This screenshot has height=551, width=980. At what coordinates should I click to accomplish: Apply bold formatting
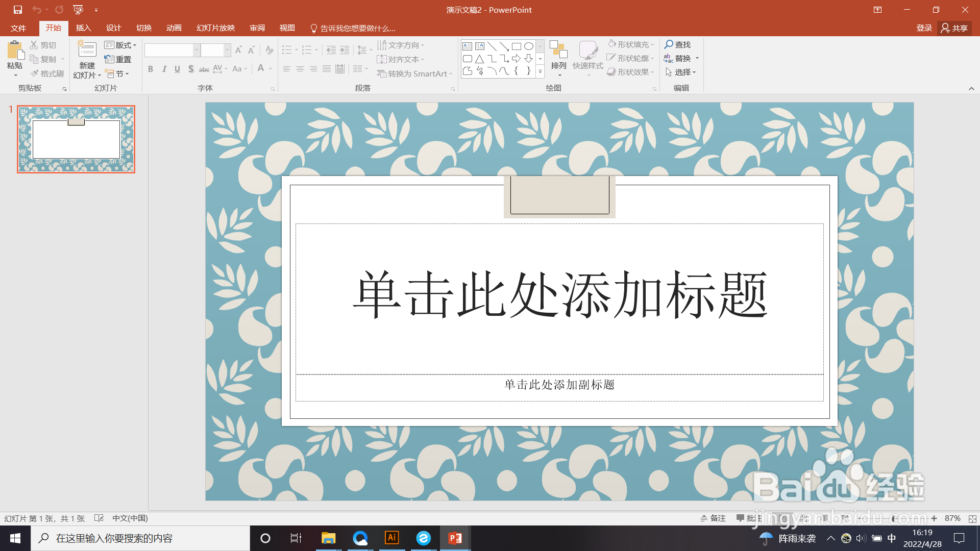150,69
